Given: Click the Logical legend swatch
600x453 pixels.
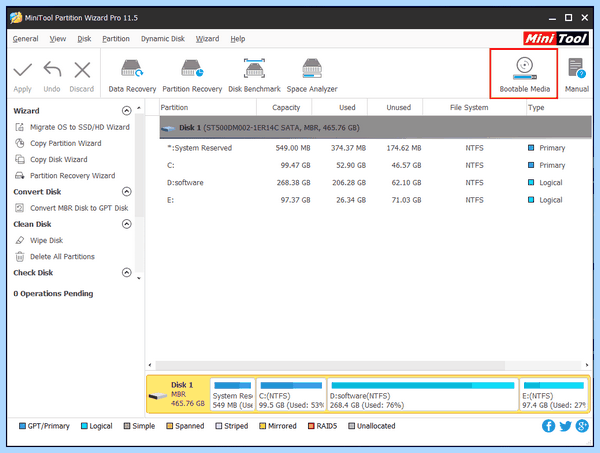Looking at the screenshot, I should pos(84,426).
